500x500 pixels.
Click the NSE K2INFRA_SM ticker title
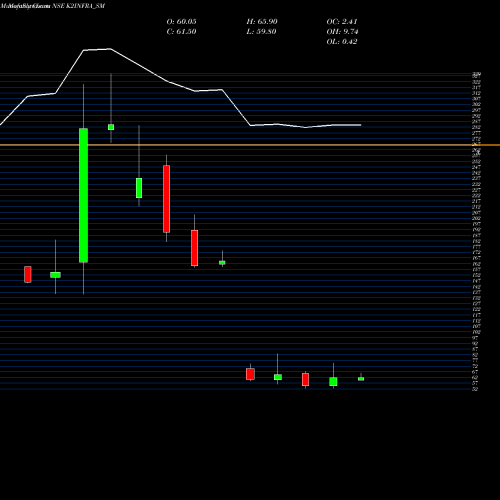(79, 6)
